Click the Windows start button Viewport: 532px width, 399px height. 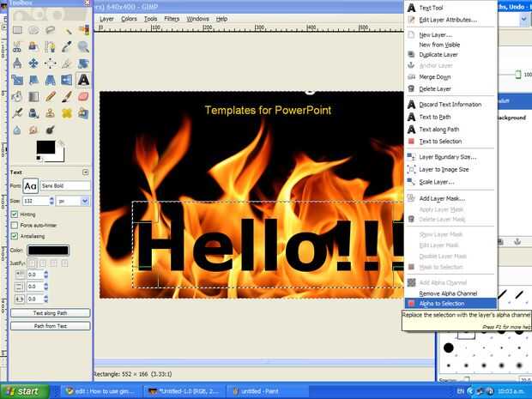[x=25, y=391]
